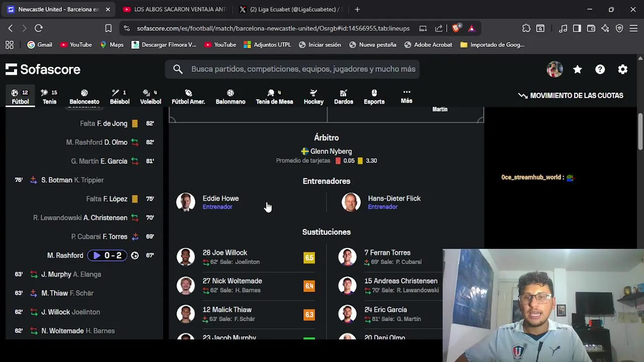Toggle the browser sidebar panel icon
644x362 pixels.
point(577,28)
